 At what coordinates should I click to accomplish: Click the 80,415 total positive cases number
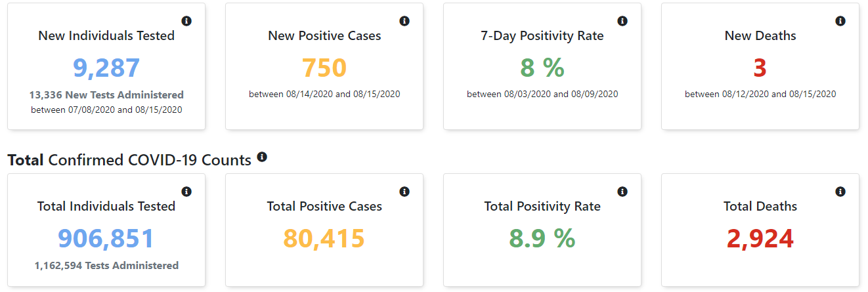(x=324, y=239)
